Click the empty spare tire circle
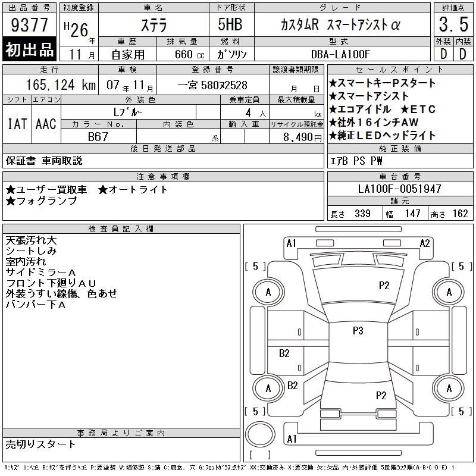Screen dimensions: 476x476 [x=260, y=434]
